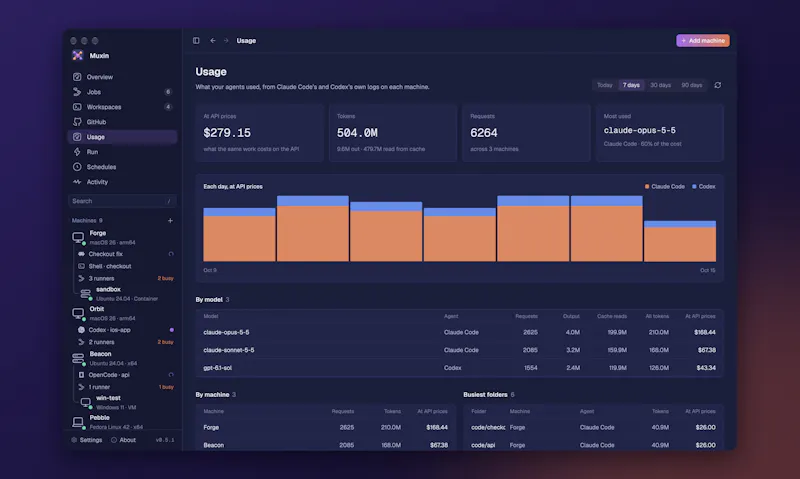Select the claude-opus-5-5 model row

pos(459,332)
